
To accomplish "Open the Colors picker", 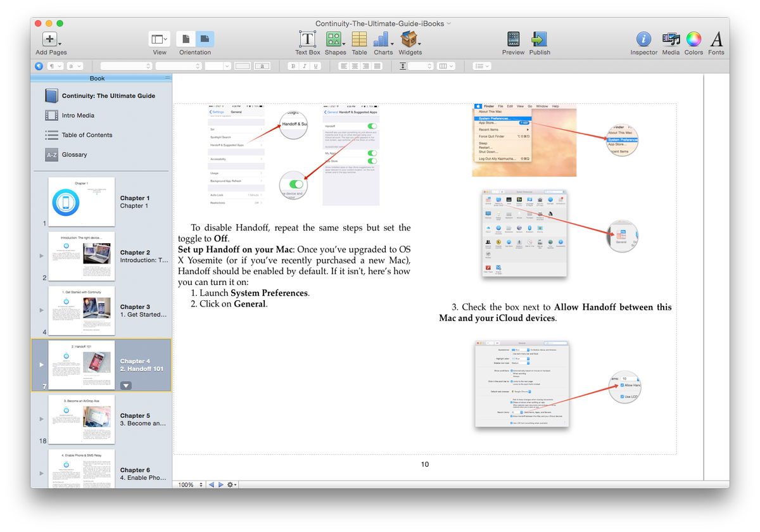I will tap(693, 39).
